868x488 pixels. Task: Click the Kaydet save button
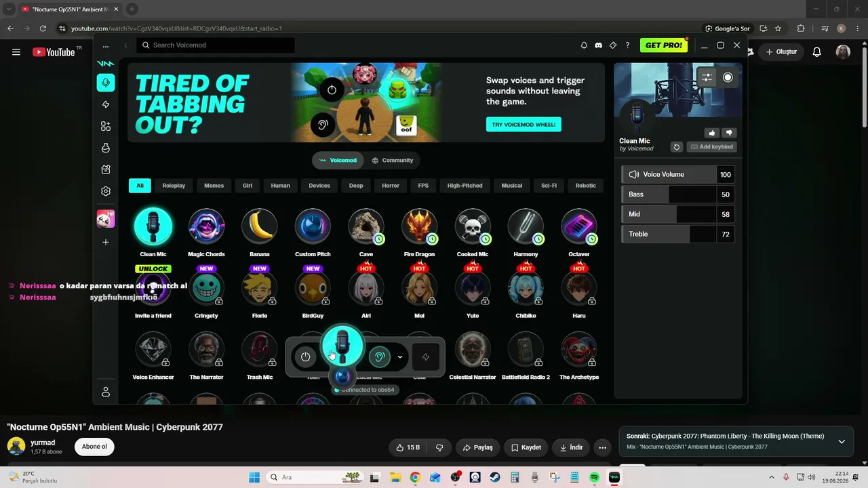pyautogui.click(x=526, y=447)
